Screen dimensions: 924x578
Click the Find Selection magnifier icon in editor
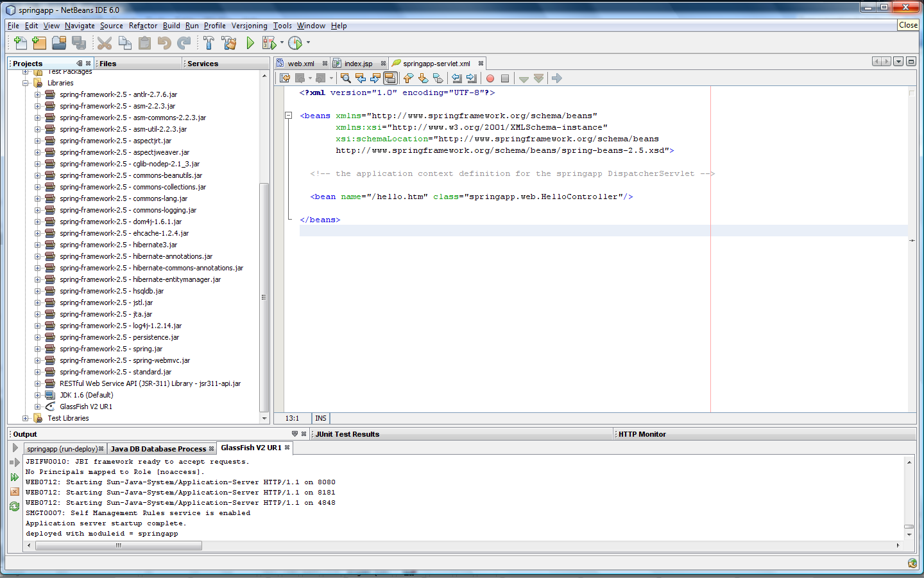[346, 78]
